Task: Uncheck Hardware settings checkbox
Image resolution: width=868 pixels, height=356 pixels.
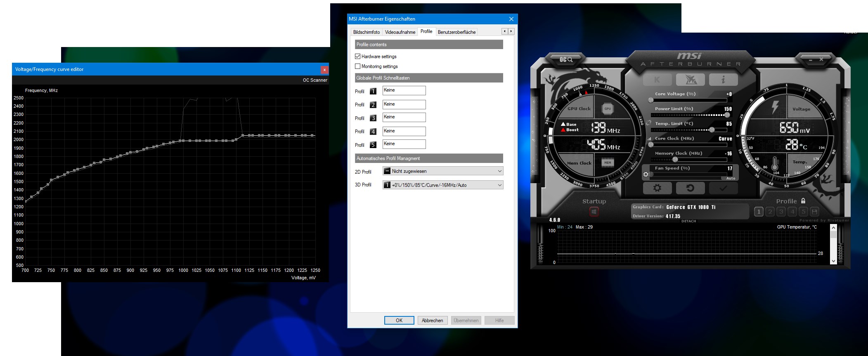Action: [358, 57]
